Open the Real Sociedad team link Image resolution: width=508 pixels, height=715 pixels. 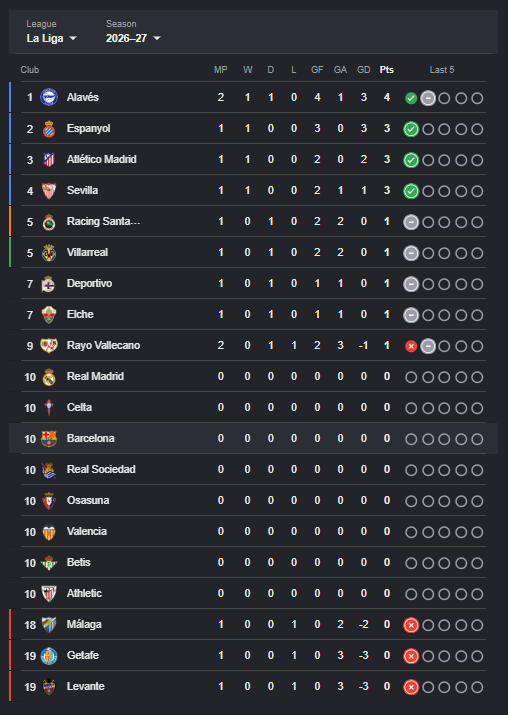point(101,469)
